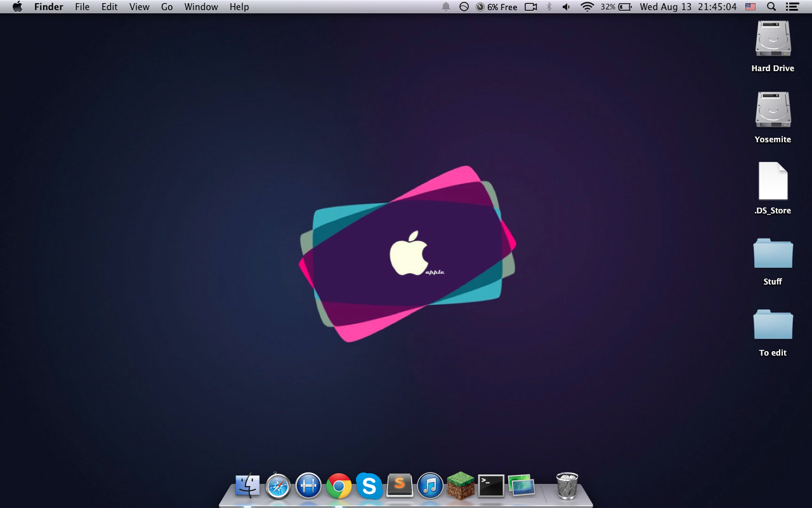Toggle the Bluetooth menu bar icon

(x=549, y=7)
